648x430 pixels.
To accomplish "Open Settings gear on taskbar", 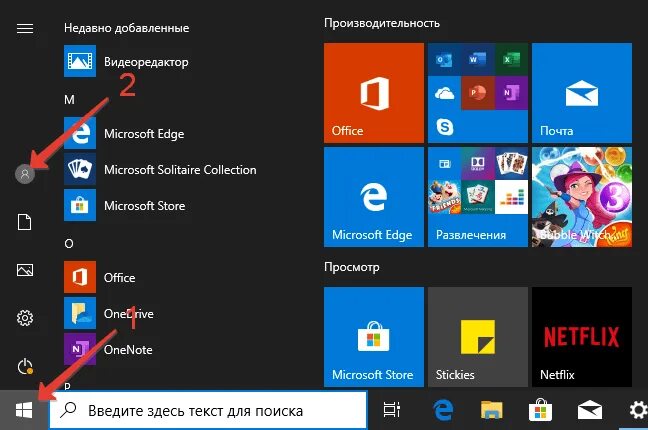I will 638,411.
